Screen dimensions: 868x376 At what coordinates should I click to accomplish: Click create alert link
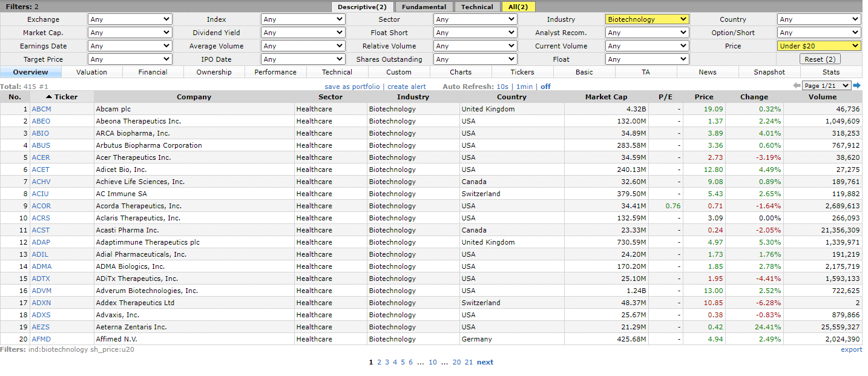tap(407, 87)
